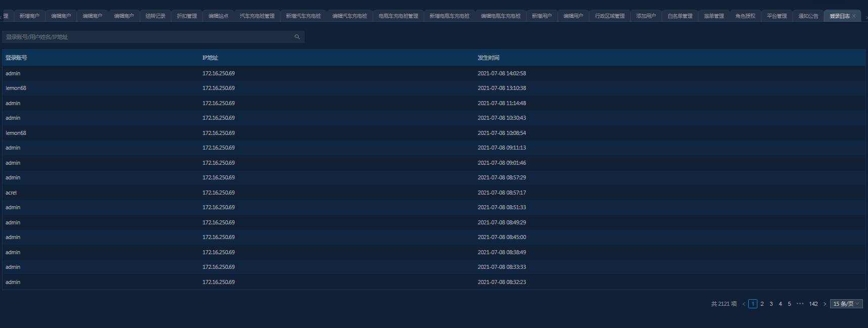Open the 15 条/页 page size dropdown

click(846, 304)
